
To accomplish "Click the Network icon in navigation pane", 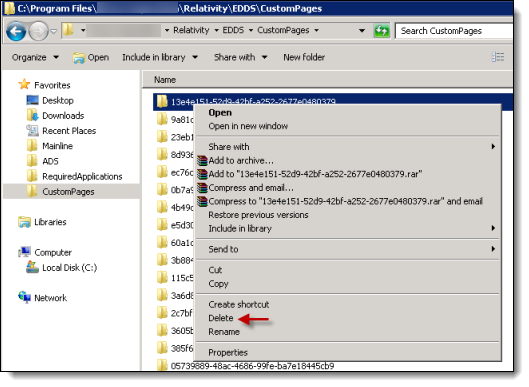I will pyautogui.click(x=24, y=297).
